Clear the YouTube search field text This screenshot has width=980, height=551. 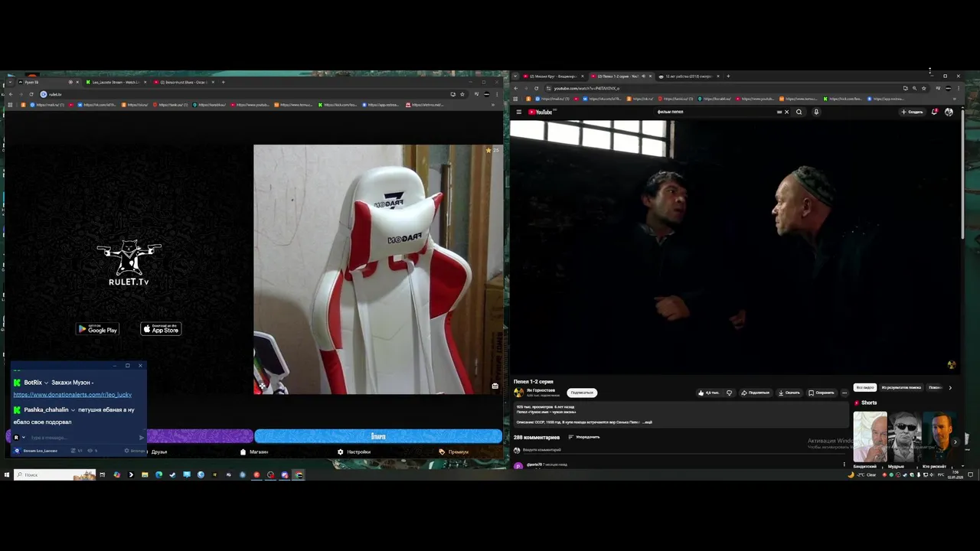click(786, 112)
